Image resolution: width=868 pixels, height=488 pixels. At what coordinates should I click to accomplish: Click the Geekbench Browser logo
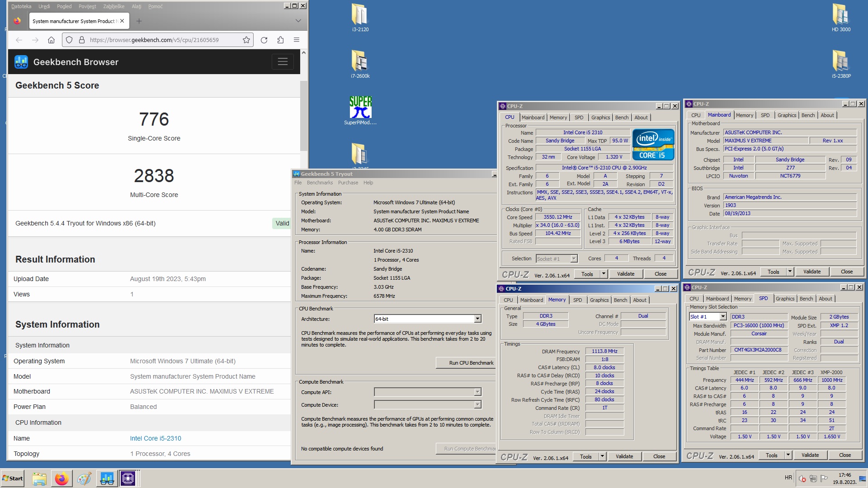66,62
